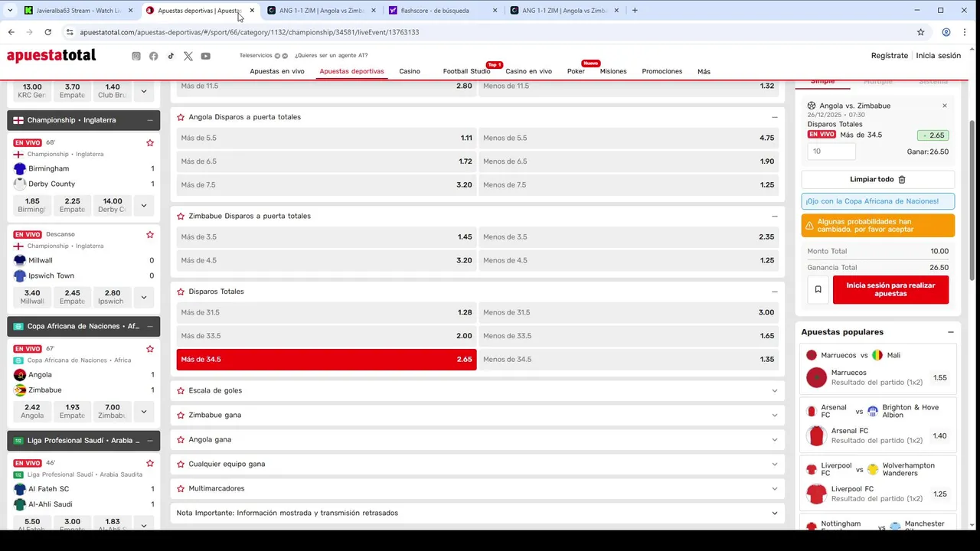
Task: Collapse the Apuestas populares panel
Action: pyautogui.click(x=950, y=332)
